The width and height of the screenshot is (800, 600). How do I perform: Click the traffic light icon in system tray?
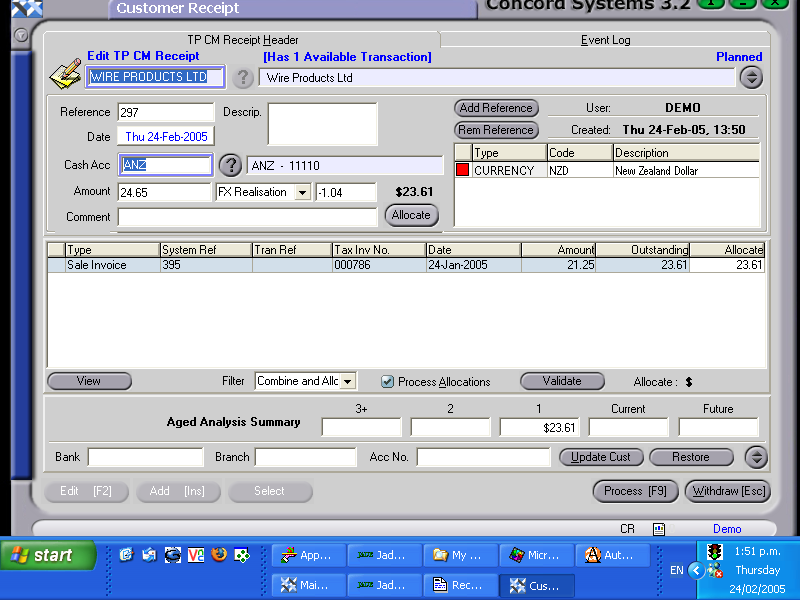(x=713, y=551)
